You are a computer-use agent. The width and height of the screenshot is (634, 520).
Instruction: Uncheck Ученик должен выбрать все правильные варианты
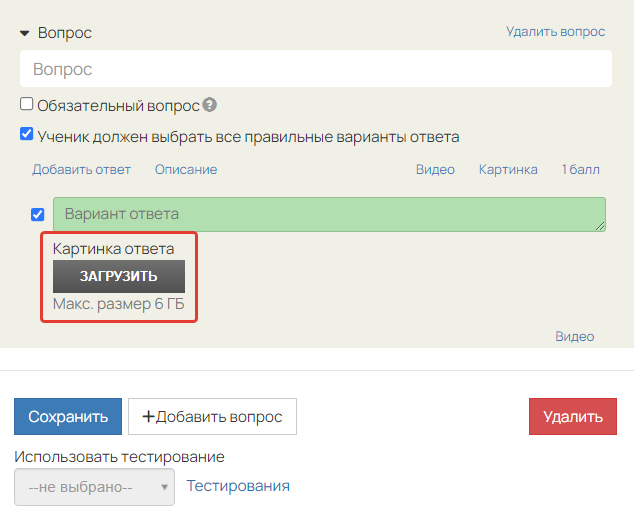click(27, 135)
